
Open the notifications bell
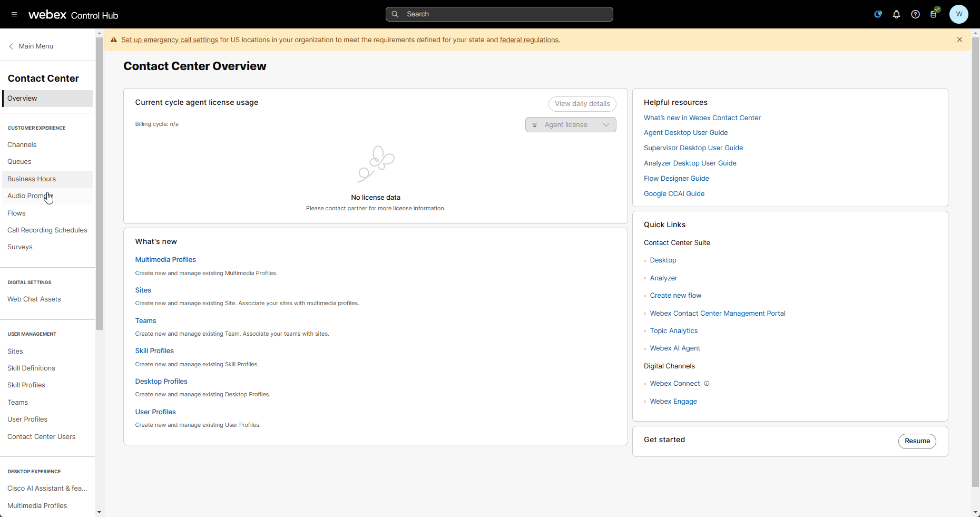[x=896, y=14]
